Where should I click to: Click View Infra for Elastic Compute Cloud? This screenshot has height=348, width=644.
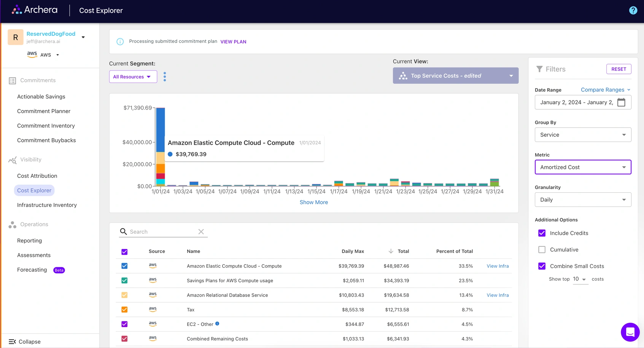pyautogui.click(x=498, y=266)
